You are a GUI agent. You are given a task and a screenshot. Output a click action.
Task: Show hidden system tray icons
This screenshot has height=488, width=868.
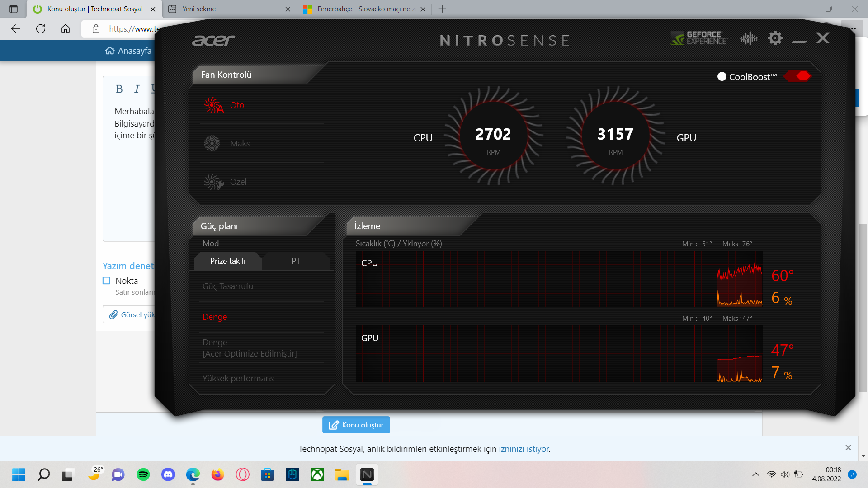pyautogui.click(x=755, y=474)
